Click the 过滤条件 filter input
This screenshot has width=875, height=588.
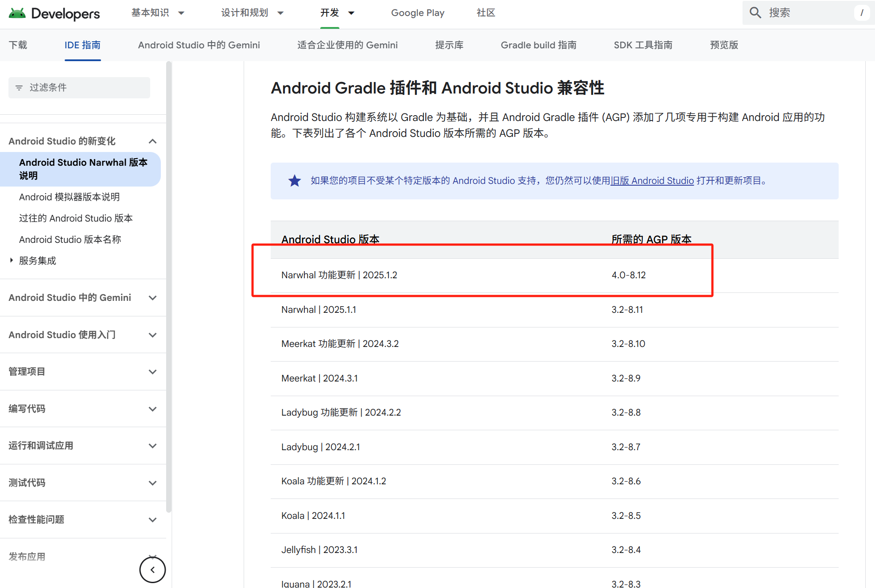79,88
